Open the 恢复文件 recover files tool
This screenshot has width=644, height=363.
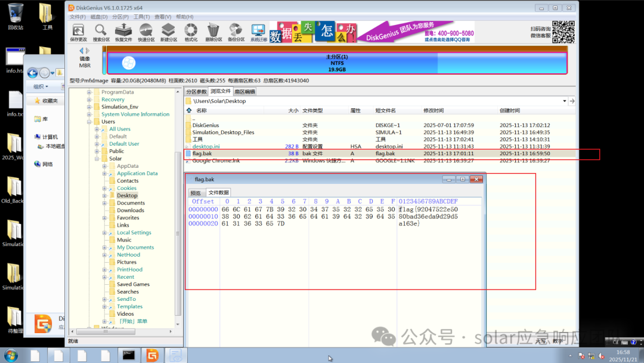point(123,32)
